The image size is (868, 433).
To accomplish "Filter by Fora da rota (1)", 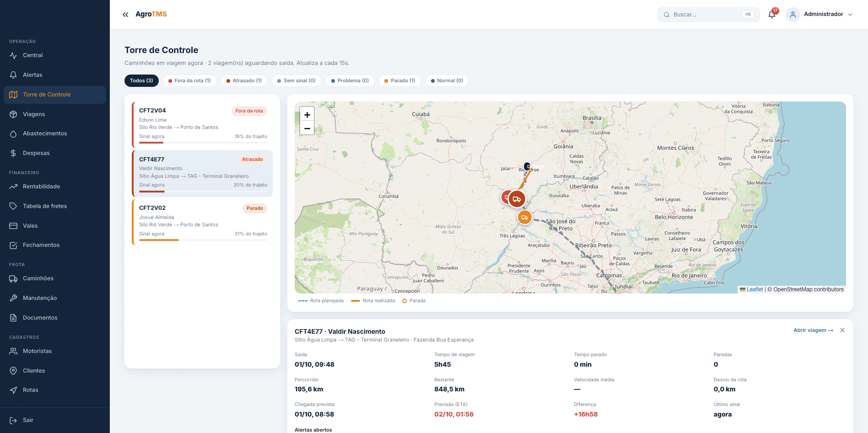I will (x=189, y=80).
